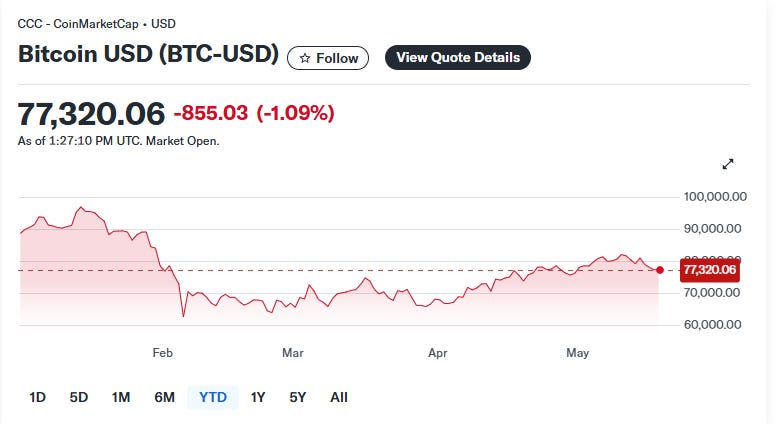Select the YTD range tab

[x=213, y=397]
